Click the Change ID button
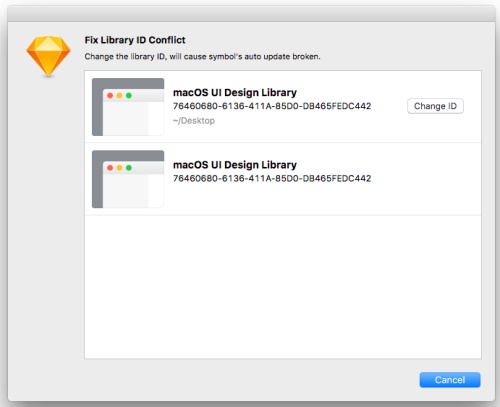500x407 pixels. pos(435,106)
